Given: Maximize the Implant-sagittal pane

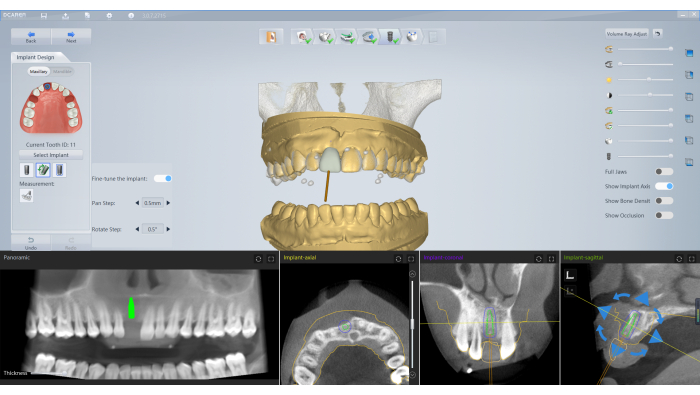Looking at the screenshot, I should (692, 259).
